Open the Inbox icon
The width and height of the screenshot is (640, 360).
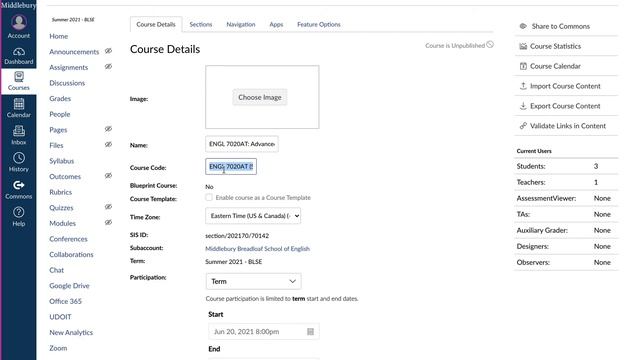pos(19,131)
